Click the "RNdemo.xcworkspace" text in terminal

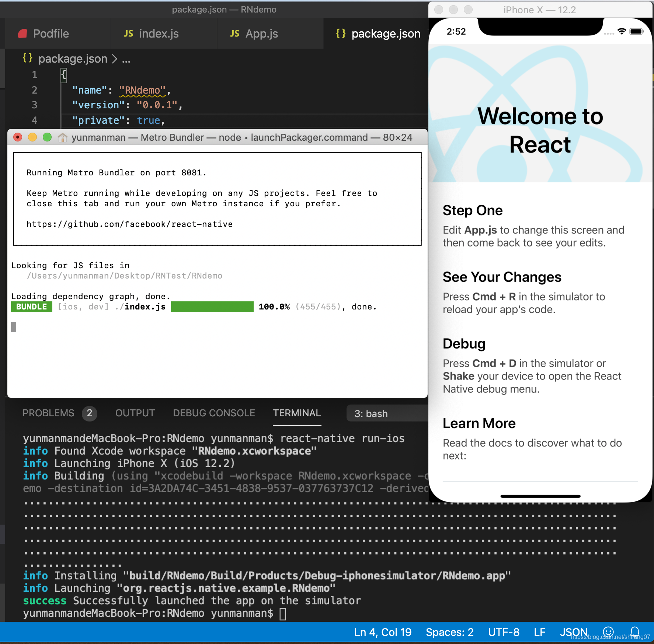tap(254, 451)
